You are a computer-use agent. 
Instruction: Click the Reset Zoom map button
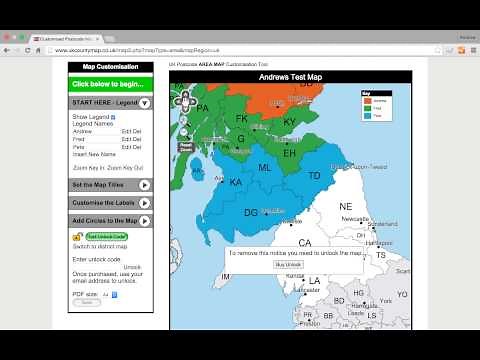click(x=186, y=147)
